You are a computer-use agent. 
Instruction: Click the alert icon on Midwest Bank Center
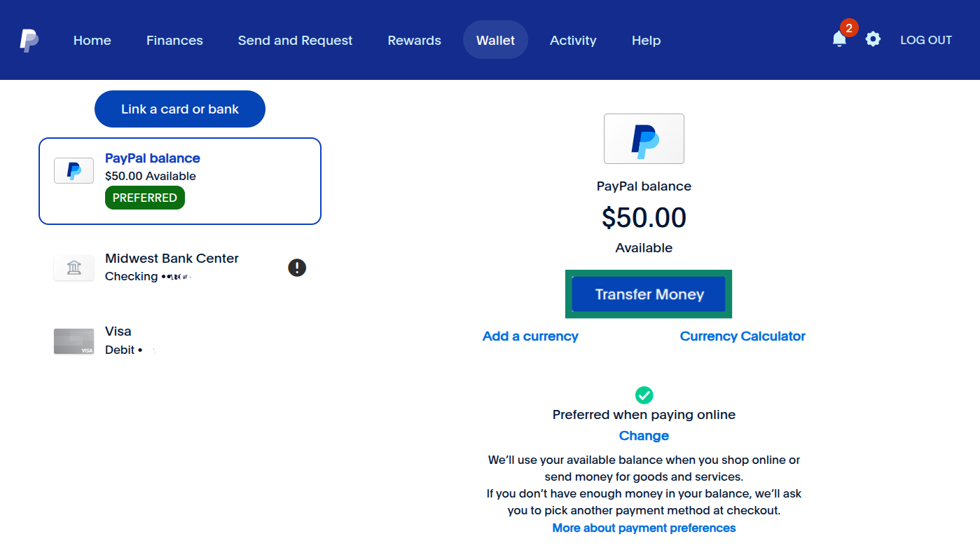click(296, 267)
